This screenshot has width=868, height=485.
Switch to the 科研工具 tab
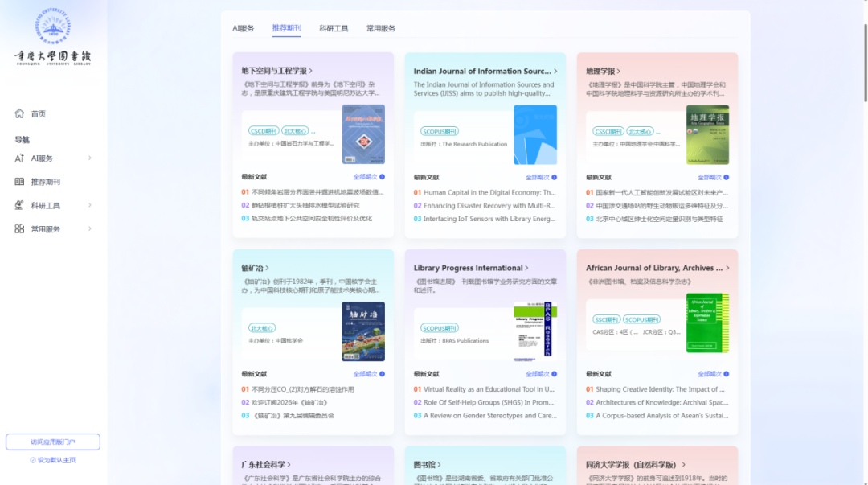tap(334, 28)
